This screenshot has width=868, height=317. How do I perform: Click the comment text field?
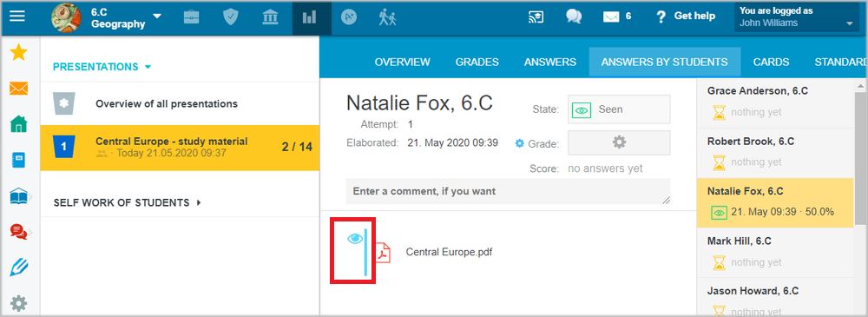tap(508, 191)
